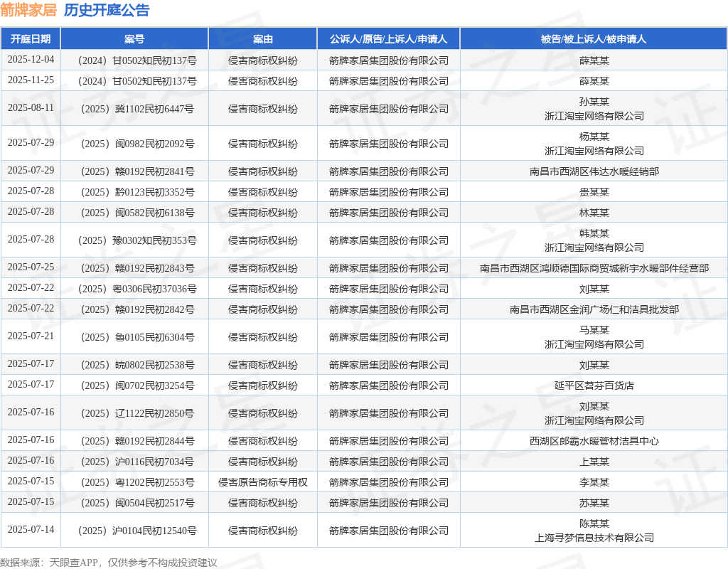Click the 侵害原告商标专用权 cause cell
Screen dimensions: 728x569
coord(263,482)
